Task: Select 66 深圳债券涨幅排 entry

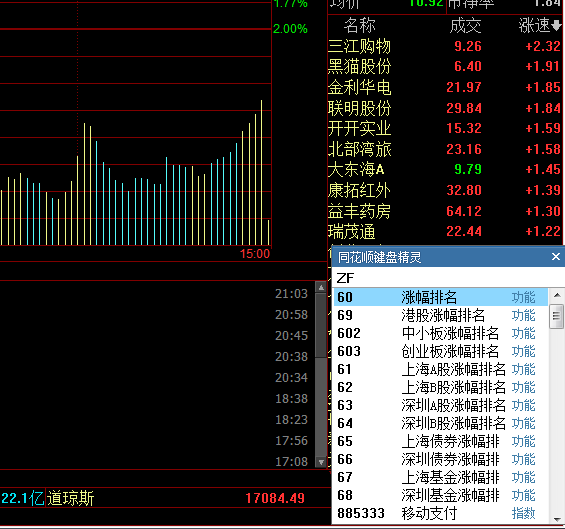Action: coord(440,459)
